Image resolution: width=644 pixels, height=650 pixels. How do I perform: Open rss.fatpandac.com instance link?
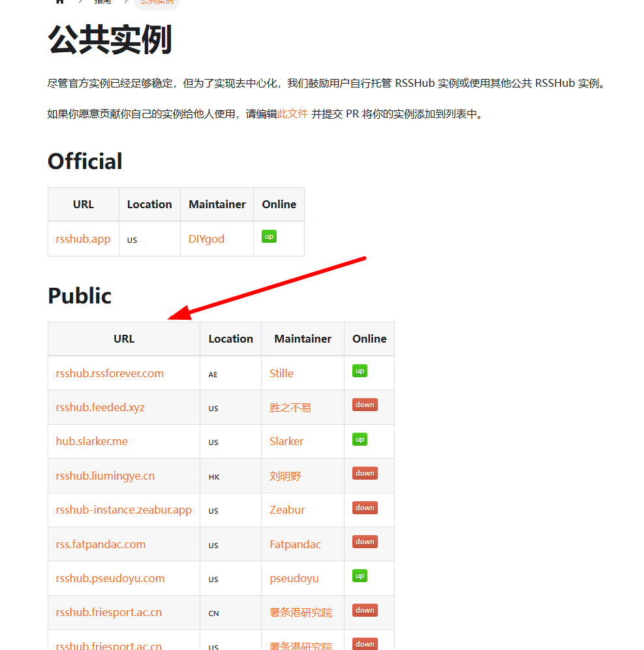[100, 544]
